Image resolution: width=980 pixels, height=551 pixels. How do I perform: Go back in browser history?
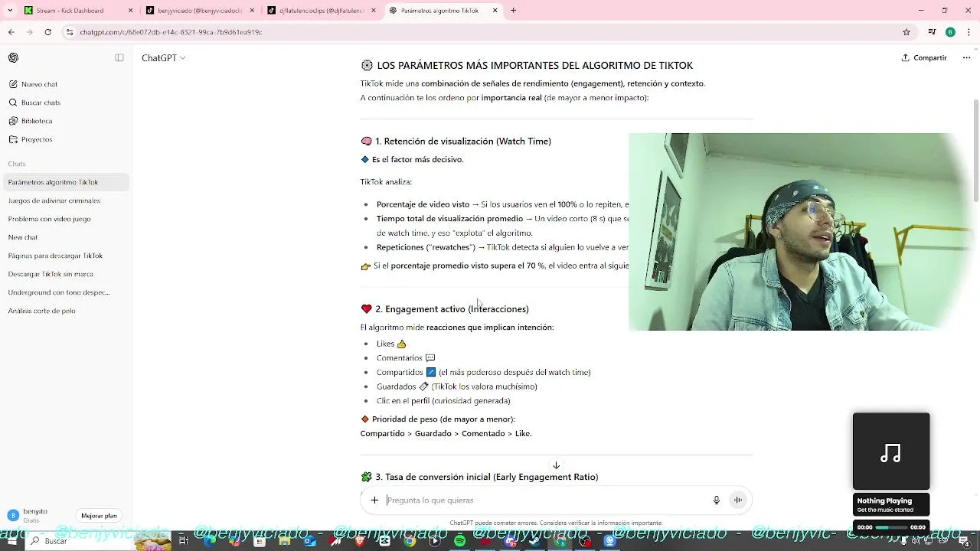[11, 32]
